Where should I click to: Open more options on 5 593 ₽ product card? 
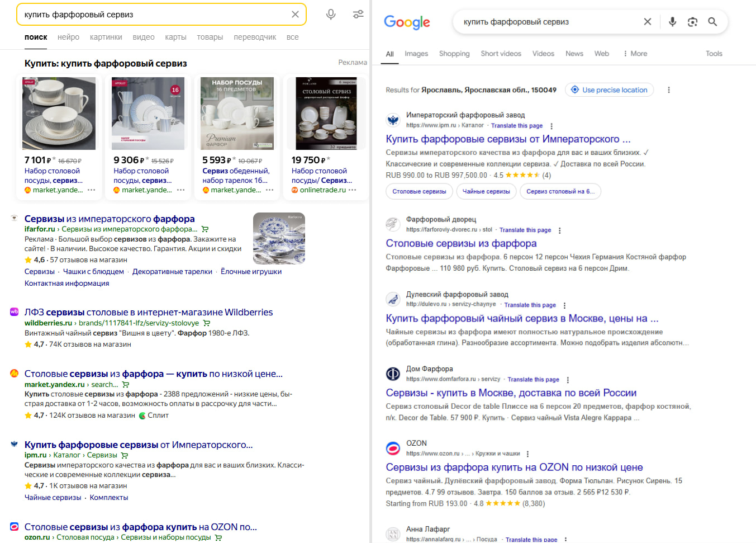pos(269,190)
